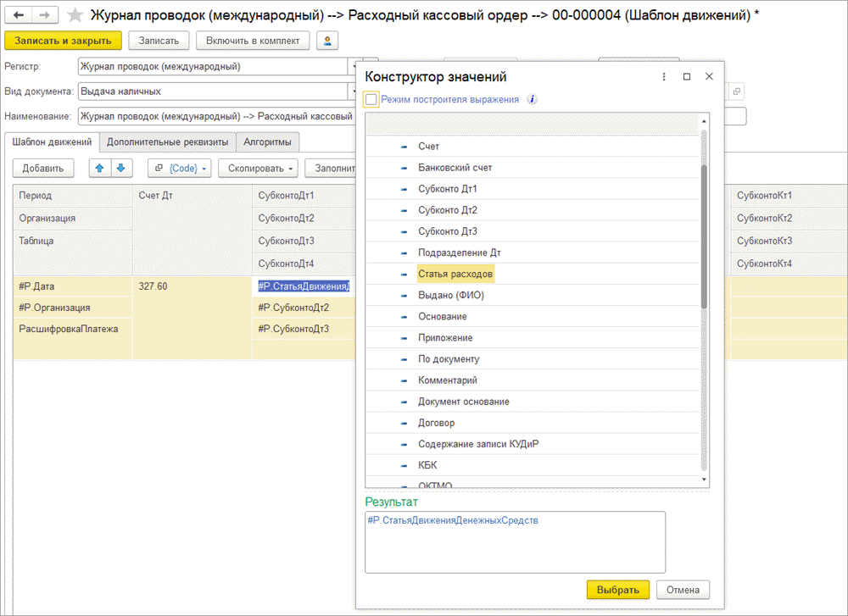The height and width of the screenshot is (616, 848).
Task: Click the value list vertical scrollbar
Action: [x=703, y=237]
